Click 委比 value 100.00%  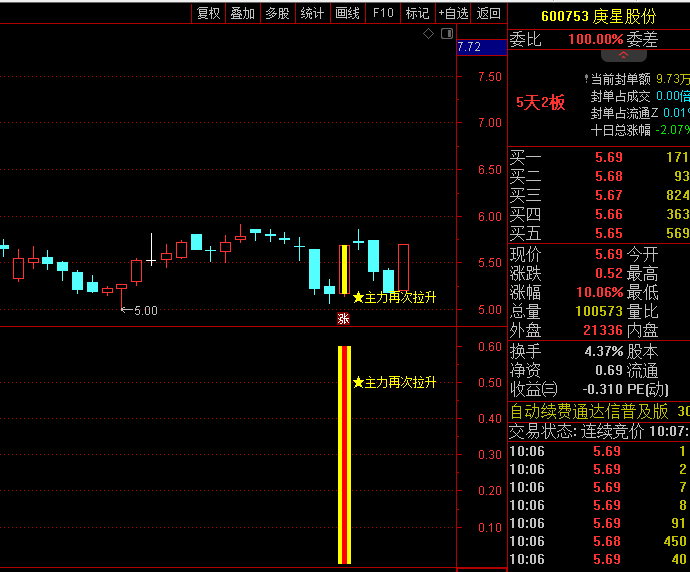pyautogui.click(x=596, y=39)
